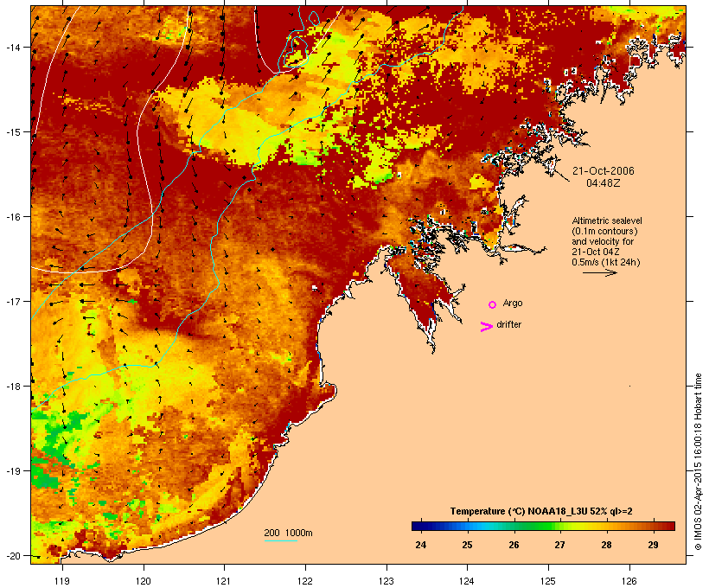
Task: Click the '0.5m/s (1kt 24h)' velocity text
Action: 606,262
